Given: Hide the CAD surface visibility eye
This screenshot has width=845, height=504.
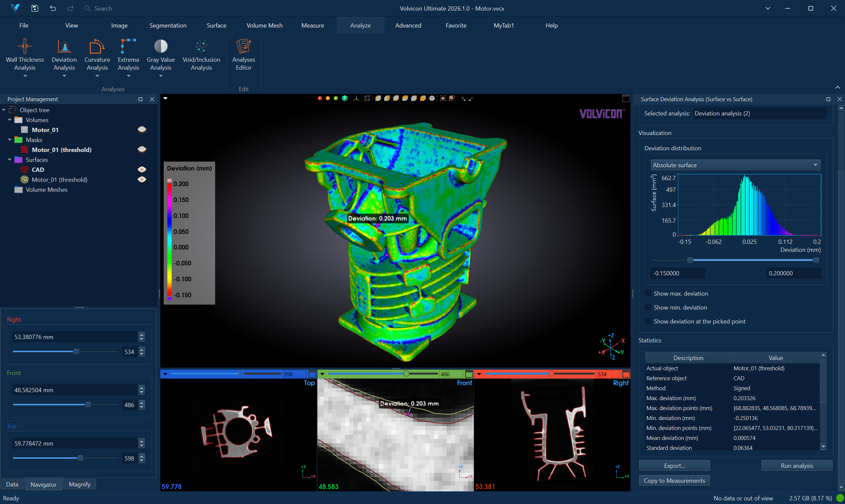Looking at the screenshot, I should (x=142, y=170).
